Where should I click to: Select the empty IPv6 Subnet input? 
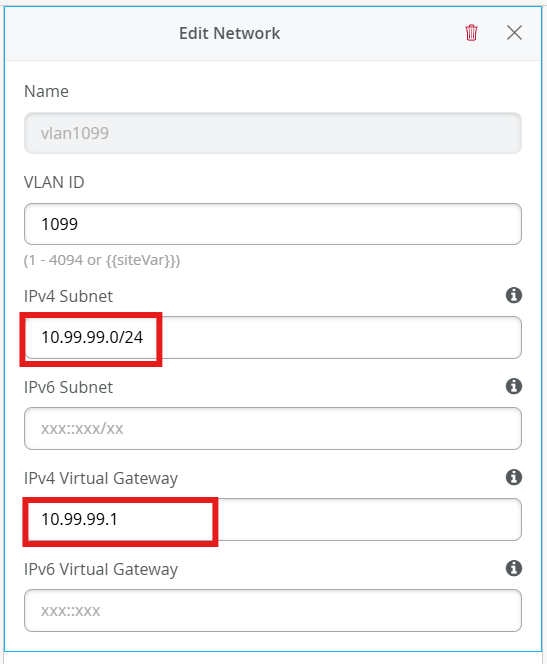(x=273, y=429)
